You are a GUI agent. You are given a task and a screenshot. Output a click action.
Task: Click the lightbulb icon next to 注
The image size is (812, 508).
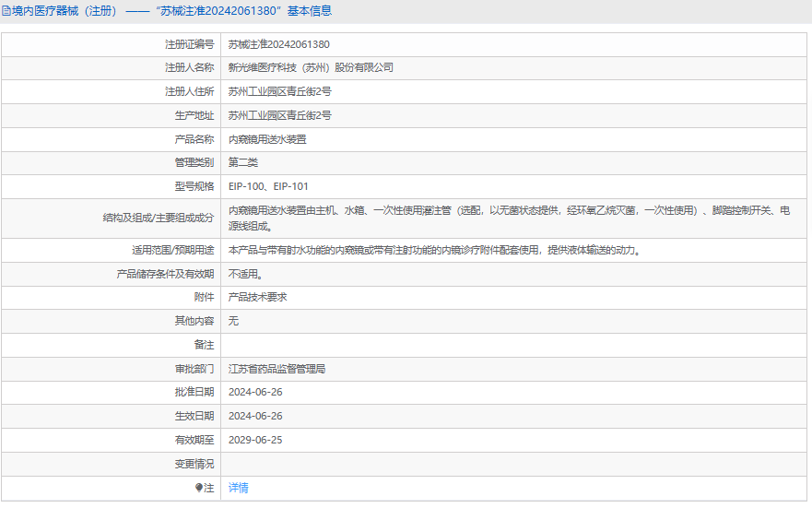199,488
